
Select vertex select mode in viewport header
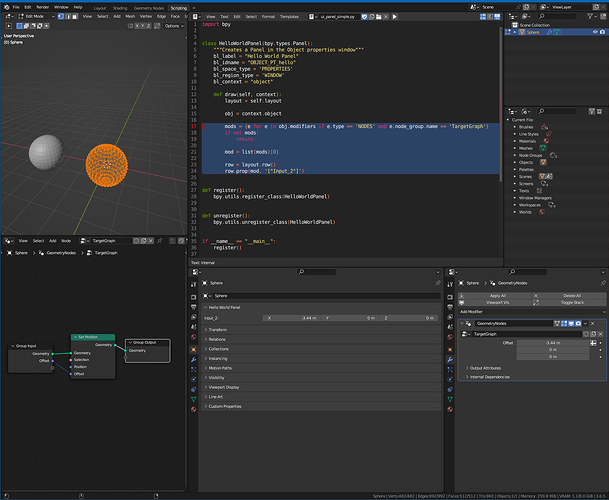click(61, 16)
